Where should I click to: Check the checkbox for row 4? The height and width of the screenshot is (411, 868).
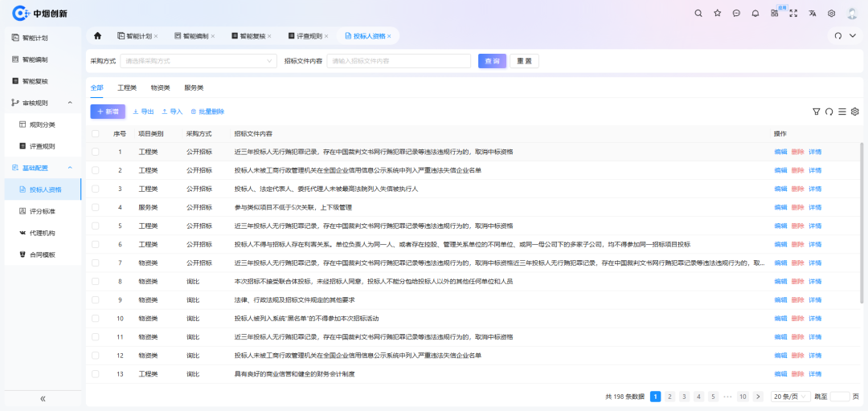click(95, 207)
